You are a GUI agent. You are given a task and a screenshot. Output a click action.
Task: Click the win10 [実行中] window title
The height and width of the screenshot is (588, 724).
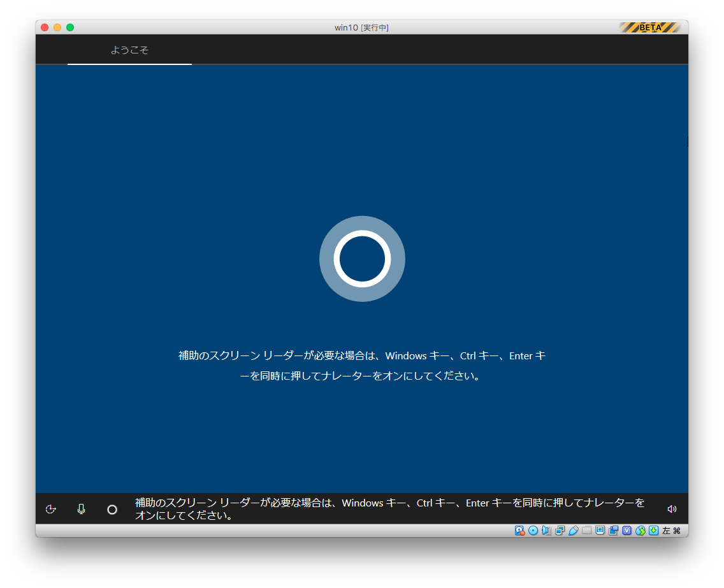361,27
